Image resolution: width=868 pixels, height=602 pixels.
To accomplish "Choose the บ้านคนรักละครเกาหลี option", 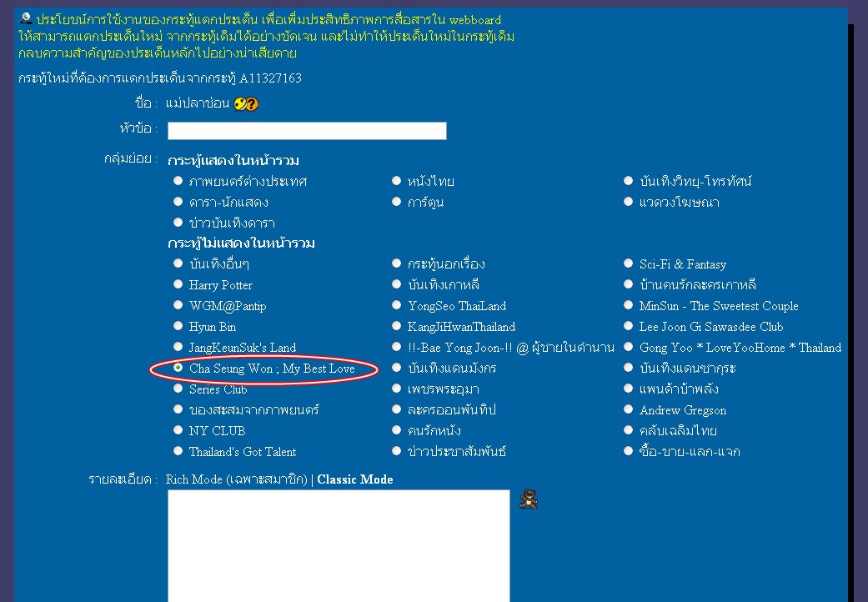I will pyautogui.click(x=629, y=284).
